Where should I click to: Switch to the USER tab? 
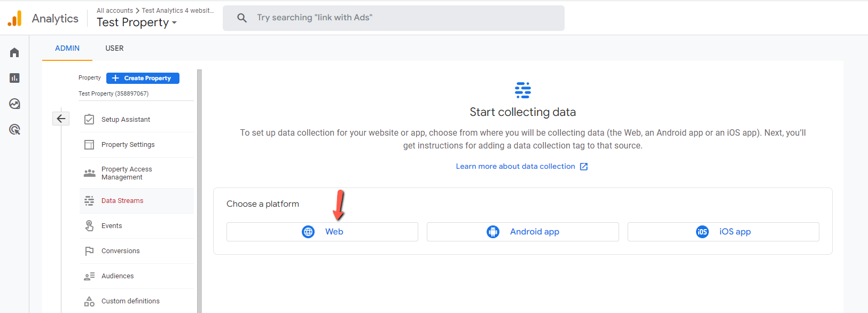point(114,48)
